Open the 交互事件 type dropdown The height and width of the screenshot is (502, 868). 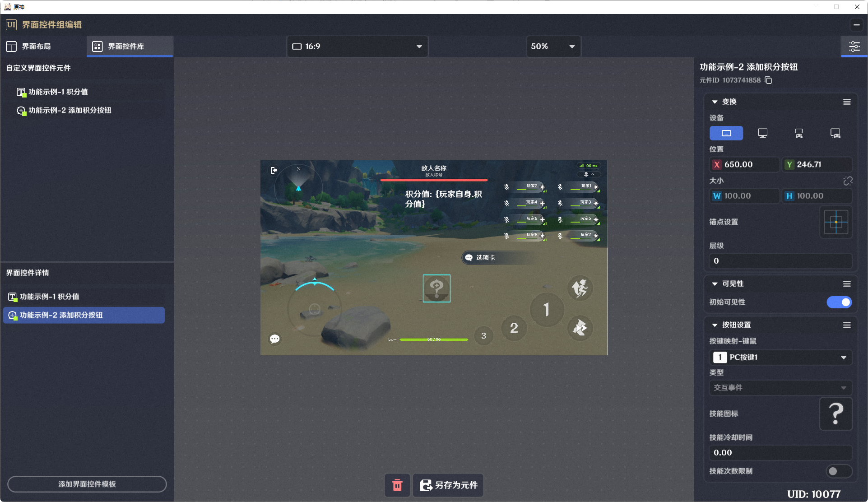point(780,388)
